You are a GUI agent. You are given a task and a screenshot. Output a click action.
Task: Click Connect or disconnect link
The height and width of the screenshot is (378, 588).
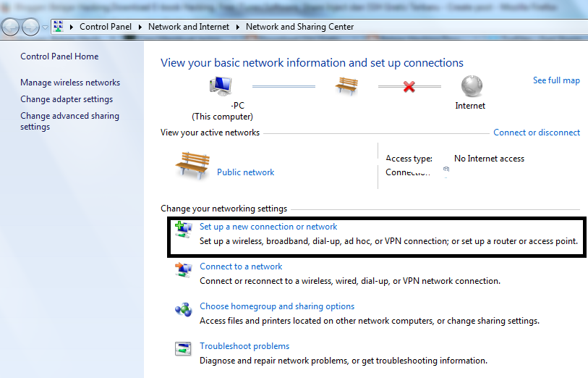click(x=537, y=133)
